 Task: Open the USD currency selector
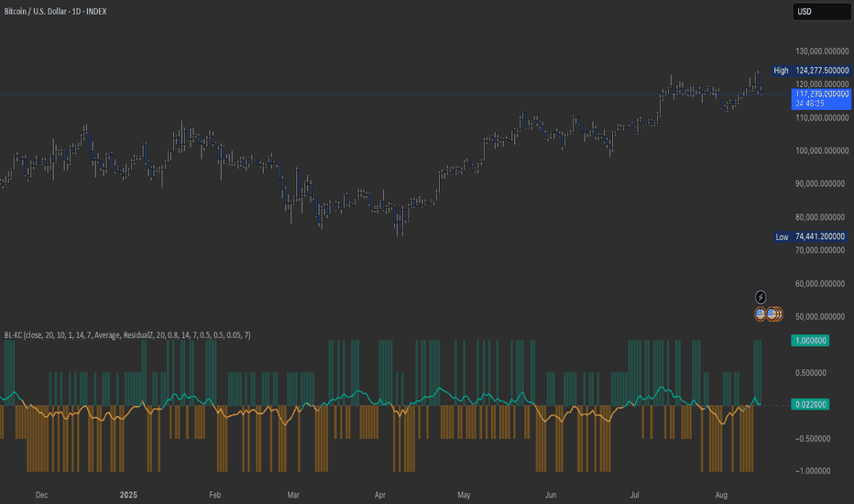click(821, 11)
